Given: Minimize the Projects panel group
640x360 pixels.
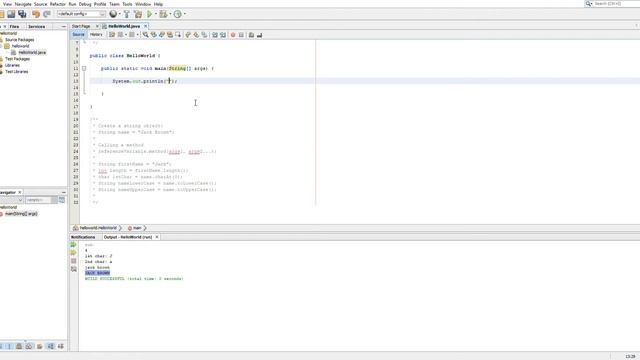Looking at the screenshot, I should point(64,27).
